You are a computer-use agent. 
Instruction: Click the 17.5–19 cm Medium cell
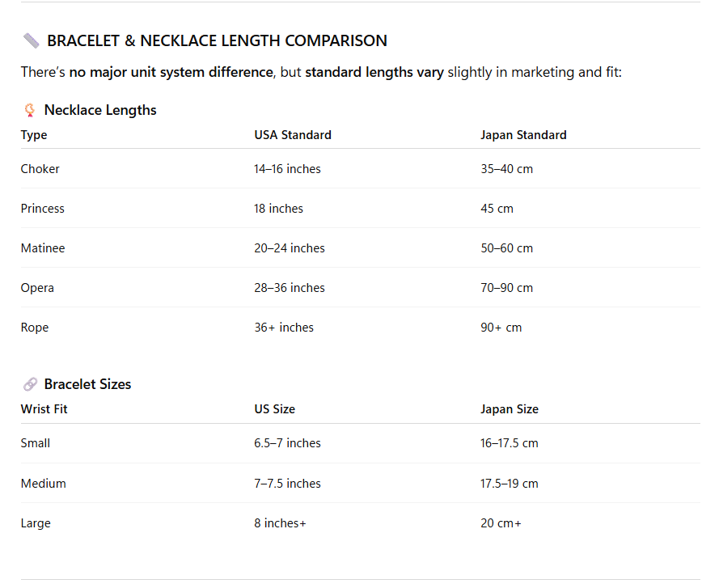tap(510, 484)
